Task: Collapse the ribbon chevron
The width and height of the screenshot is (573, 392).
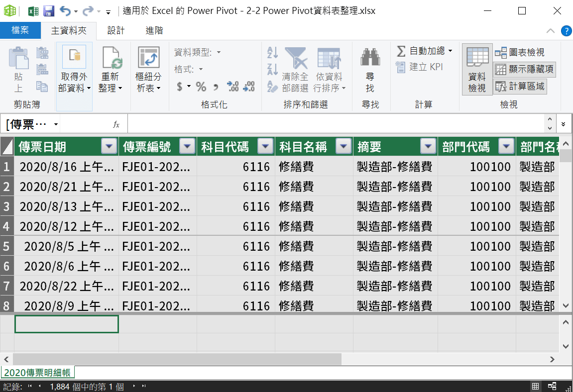Action: click(x=550, y=31)
